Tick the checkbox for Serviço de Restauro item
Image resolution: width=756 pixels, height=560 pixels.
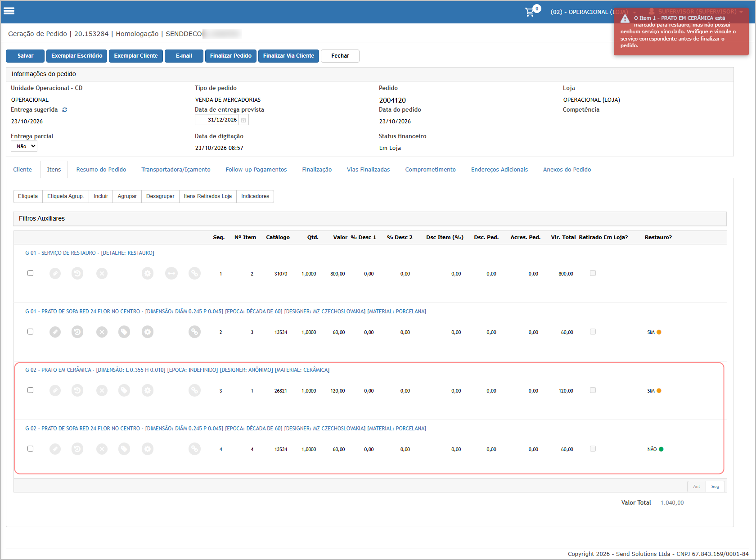point(30,273)
